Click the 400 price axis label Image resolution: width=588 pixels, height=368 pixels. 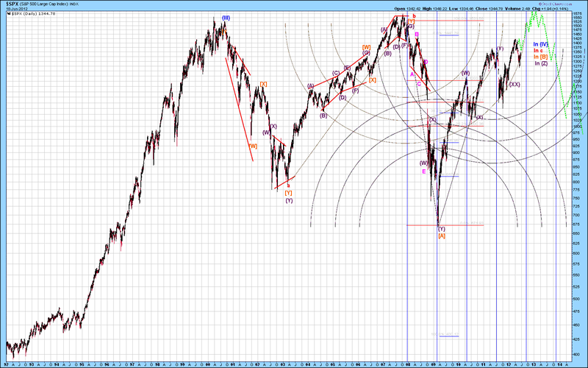coord(577,355)
